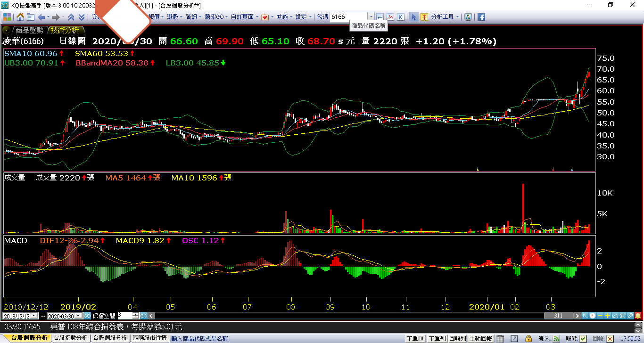Toggle the 回報 red X box
Viewport: 644px width, 343px height.
(x=610, y=338)
